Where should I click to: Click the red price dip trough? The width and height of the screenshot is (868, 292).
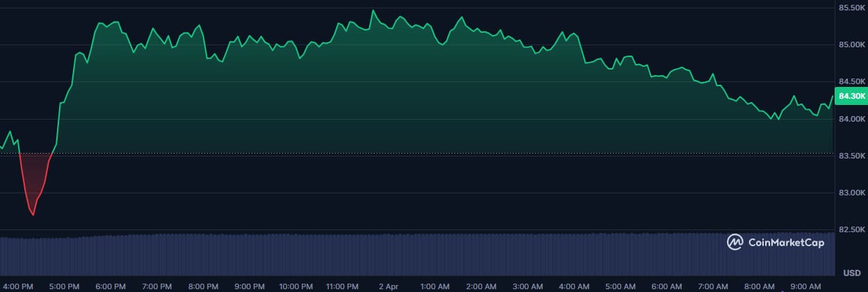(33, 215)
